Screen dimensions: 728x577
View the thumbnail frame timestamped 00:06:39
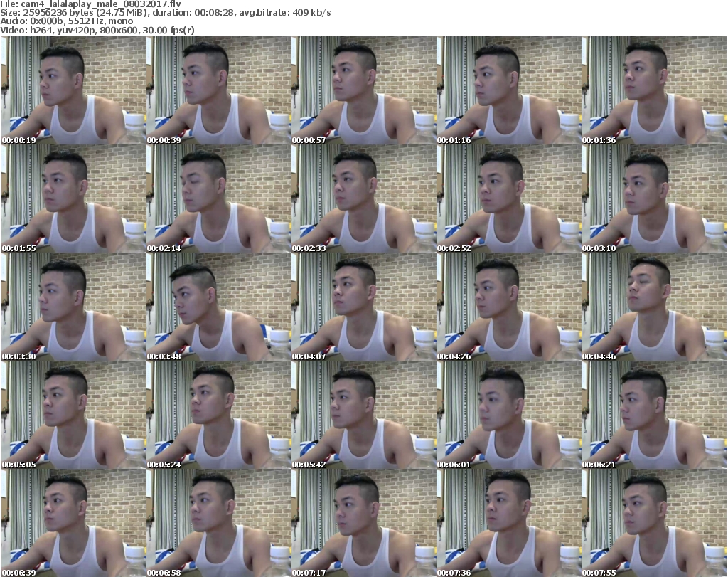73,523
